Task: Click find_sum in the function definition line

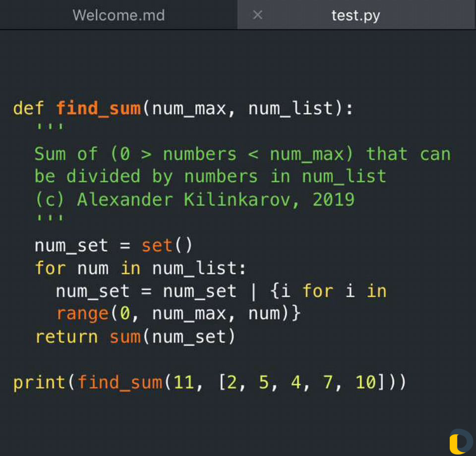Action: coord(98,108)
